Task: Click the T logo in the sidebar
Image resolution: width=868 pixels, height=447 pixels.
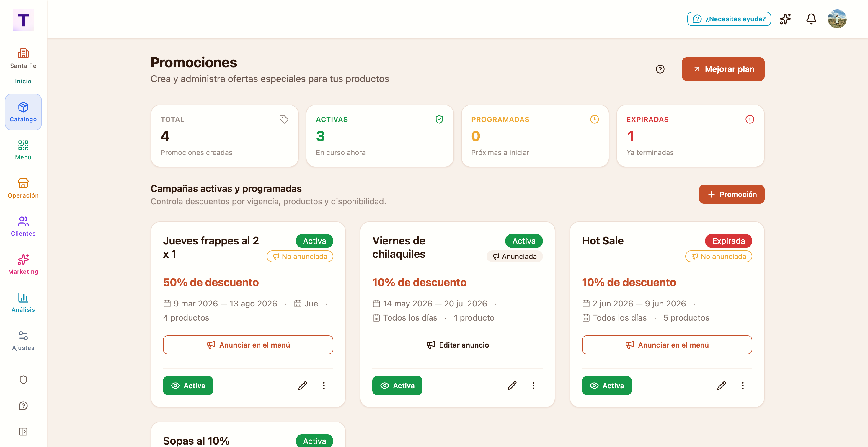Action: click(x=23, y=20)
